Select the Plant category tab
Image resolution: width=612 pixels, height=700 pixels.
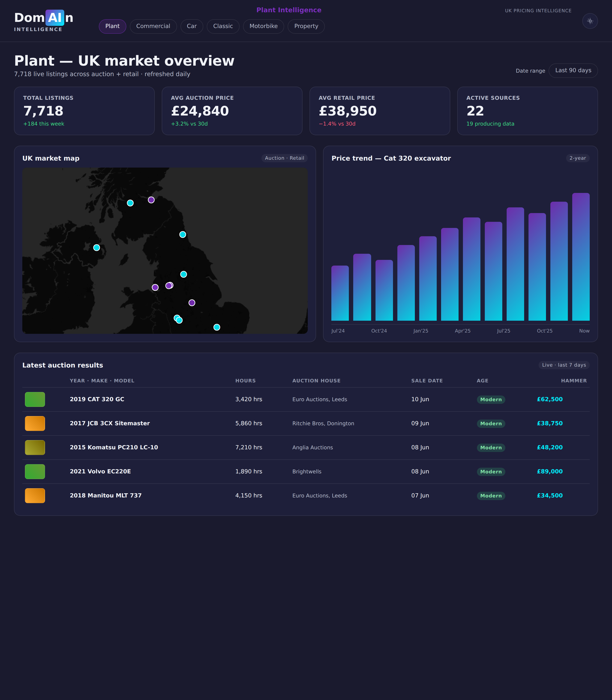pos(112,26)
